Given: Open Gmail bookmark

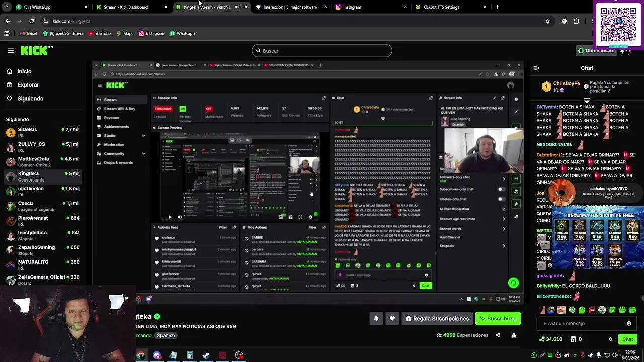Looking at the screenshot, I should (x=28, y=34).
